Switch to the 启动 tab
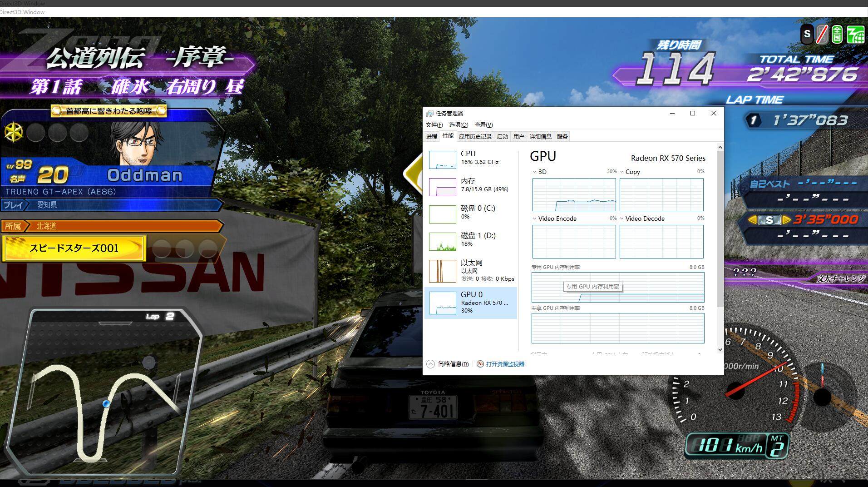The image size is (868, 487). pos(503,136)
